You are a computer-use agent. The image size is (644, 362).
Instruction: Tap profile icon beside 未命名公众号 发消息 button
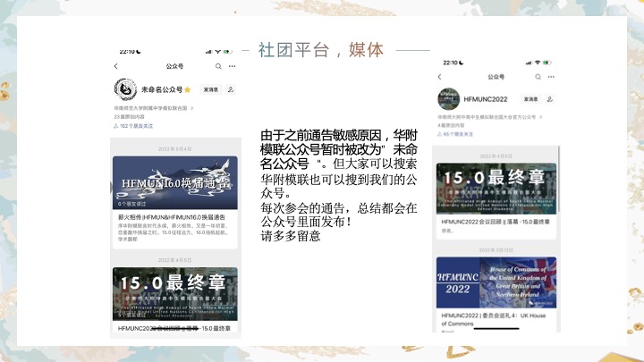[x=231, y=89]
